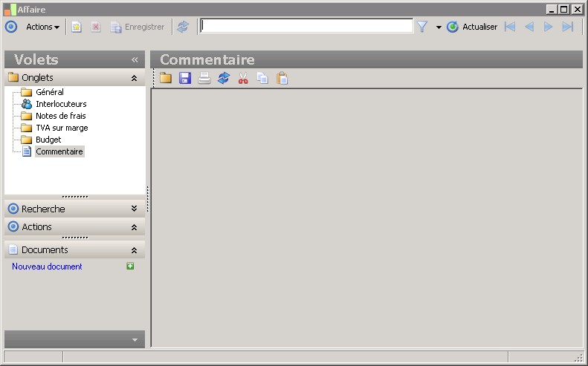Collapse the Volets side panel
The image size is (588, 366).
[x=135, y=59]
